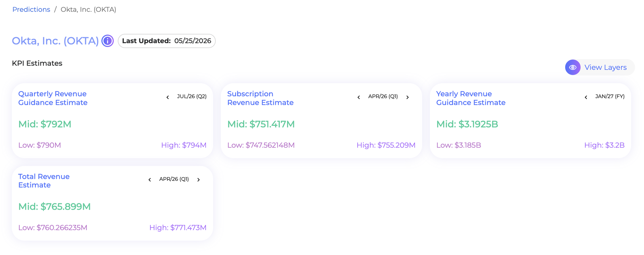Click the View Layers button label
This screenshot has height=255, width=644.
[605, 67]
